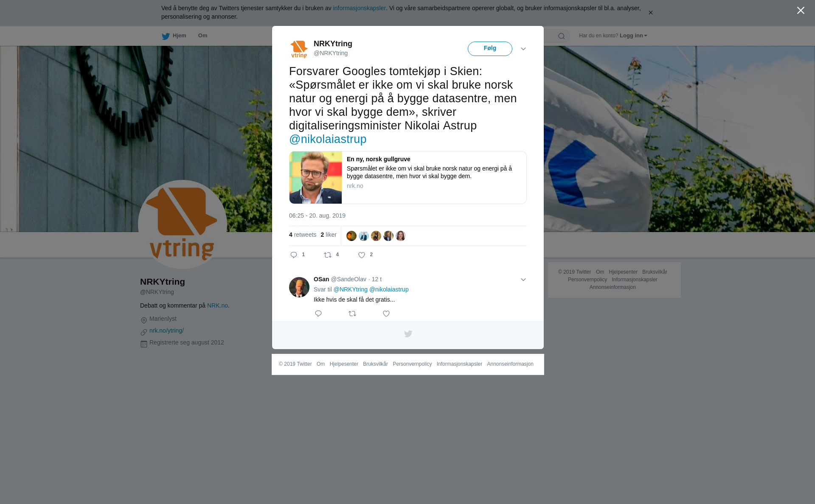Click the Twitter bird icon below replies
815x504 pixels.
[x=408, y=334]
